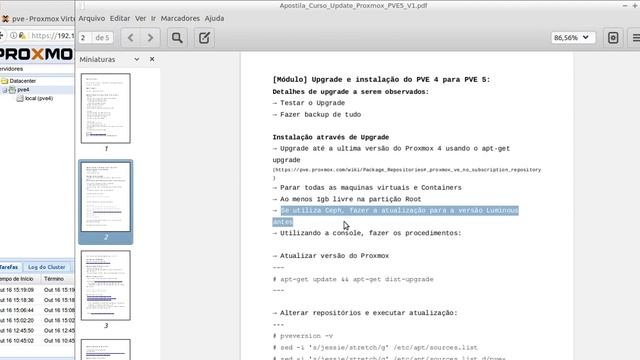The image size is (640, 360).
Task: Select page 2 thumbnail
Action: pyautogui.click(x=106, y=197)
